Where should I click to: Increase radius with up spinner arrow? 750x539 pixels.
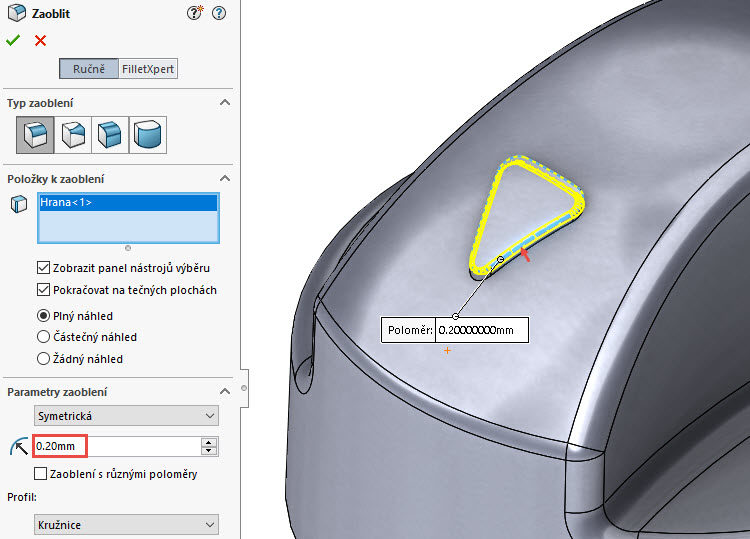coord(209,442)
